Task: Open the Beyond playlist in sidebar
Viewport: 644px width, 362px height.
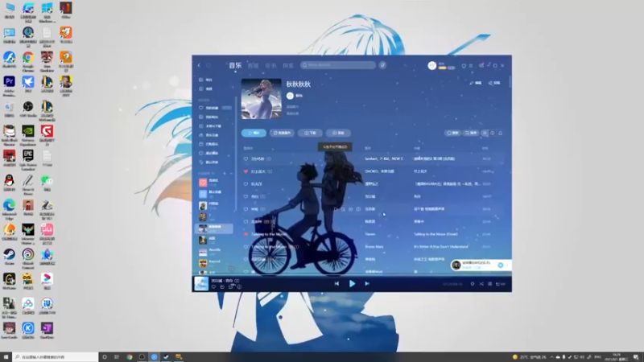Action: 213,263
